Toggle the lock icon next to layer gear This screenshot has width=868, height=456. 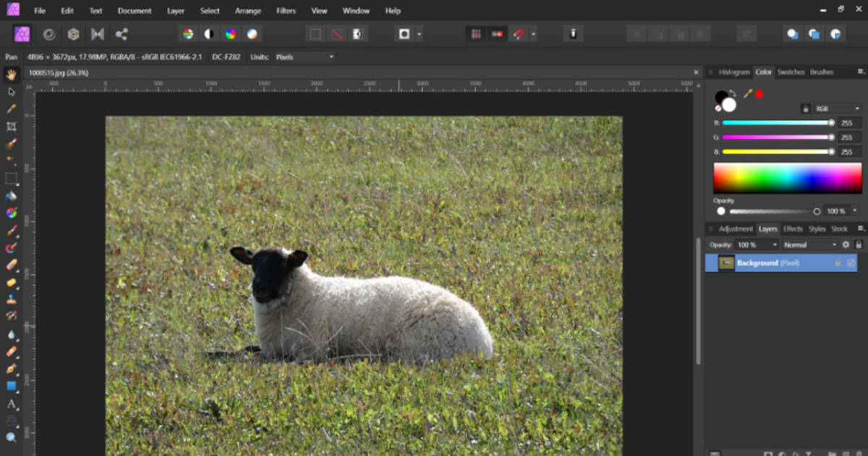point(859,245)
